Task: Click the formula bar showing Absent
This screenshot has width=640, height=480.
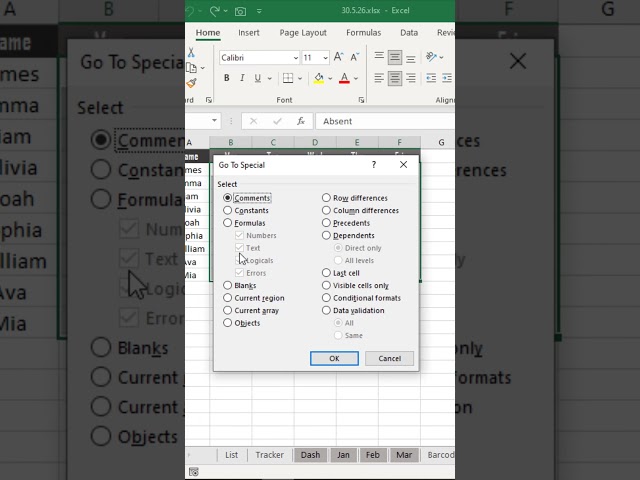Action: (x=385, y=121)
